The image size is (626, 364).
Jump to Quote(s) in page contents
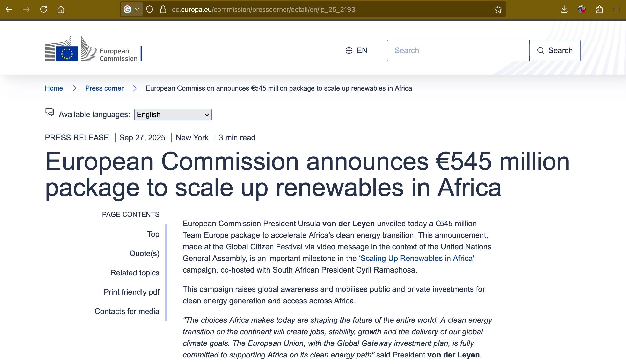144,253
